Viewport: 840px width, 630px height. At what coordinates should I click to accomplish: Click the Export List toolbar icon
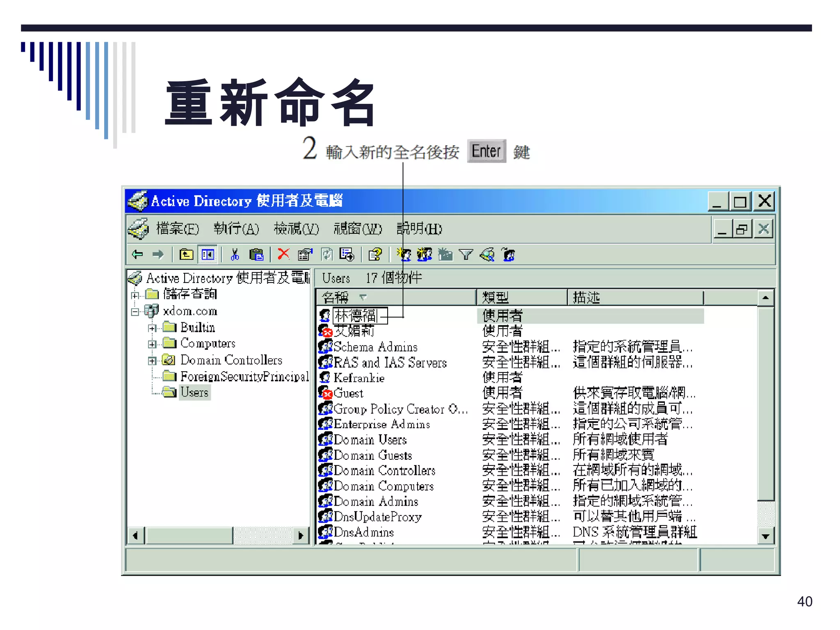(347, 255)
